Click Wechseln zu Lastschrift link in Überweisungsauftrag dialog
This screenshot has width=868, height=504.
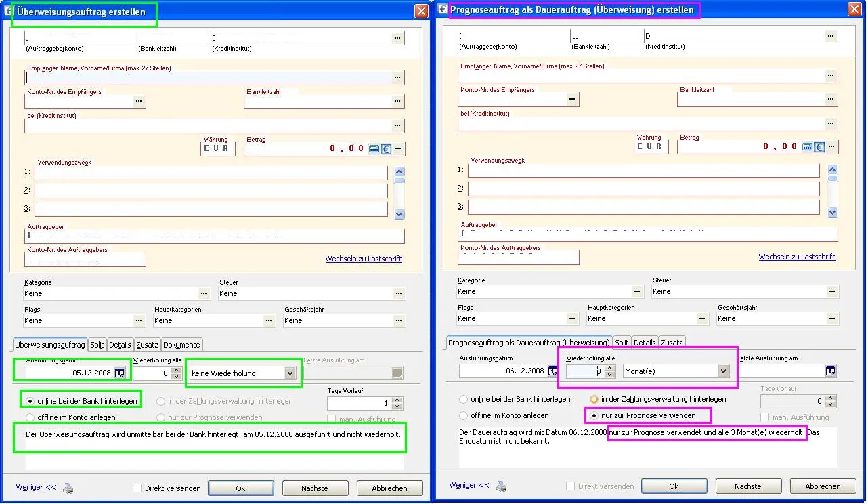364,259
